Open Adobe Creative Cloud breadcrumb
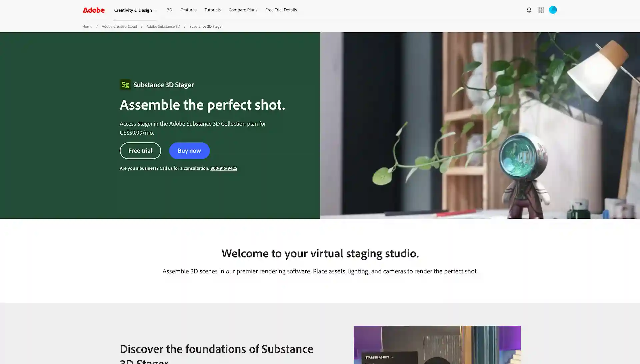The image size is (640, 364). coord(119,26)
